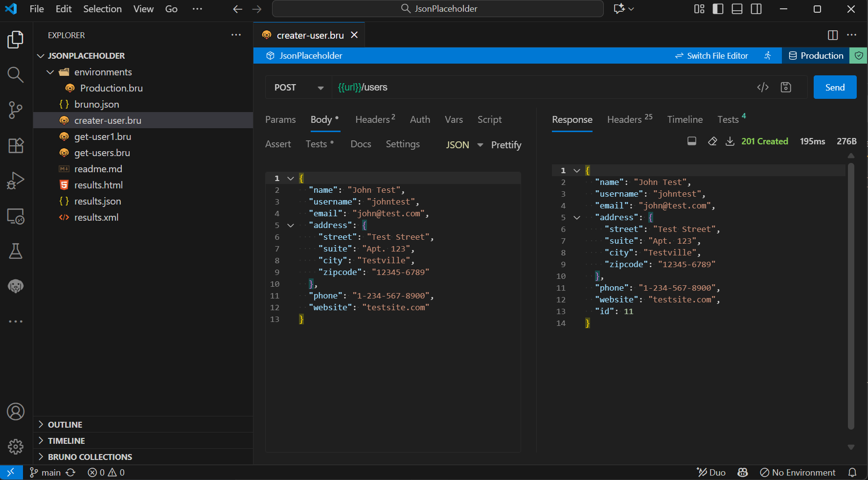Expand the BRUNO COLLECTIONS section
The width and height of the screenshot is (868, 480).
point(90,457)
